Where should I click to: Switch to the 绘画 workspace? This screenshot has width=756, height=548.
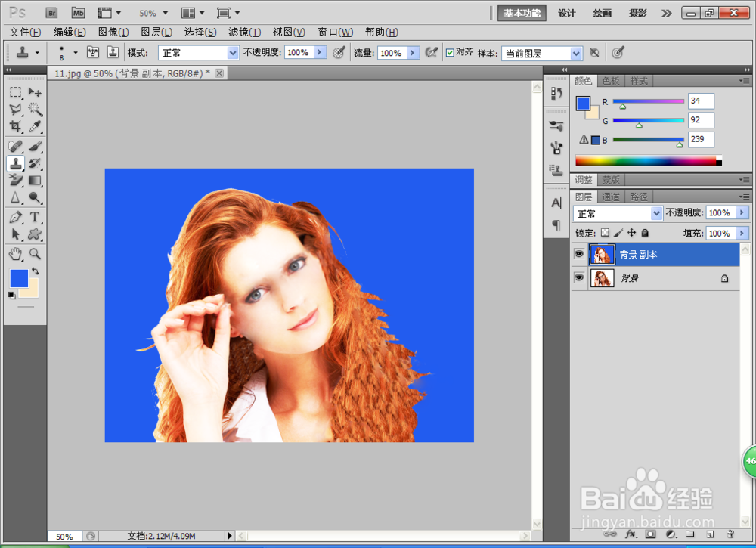click(x=603, y=13)
